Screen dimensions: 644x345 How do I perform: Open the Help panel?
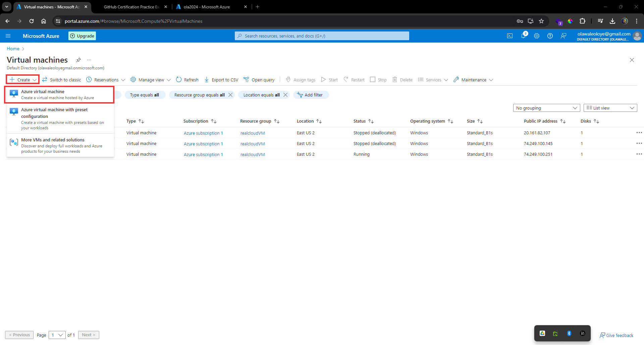tap(550, 36)
